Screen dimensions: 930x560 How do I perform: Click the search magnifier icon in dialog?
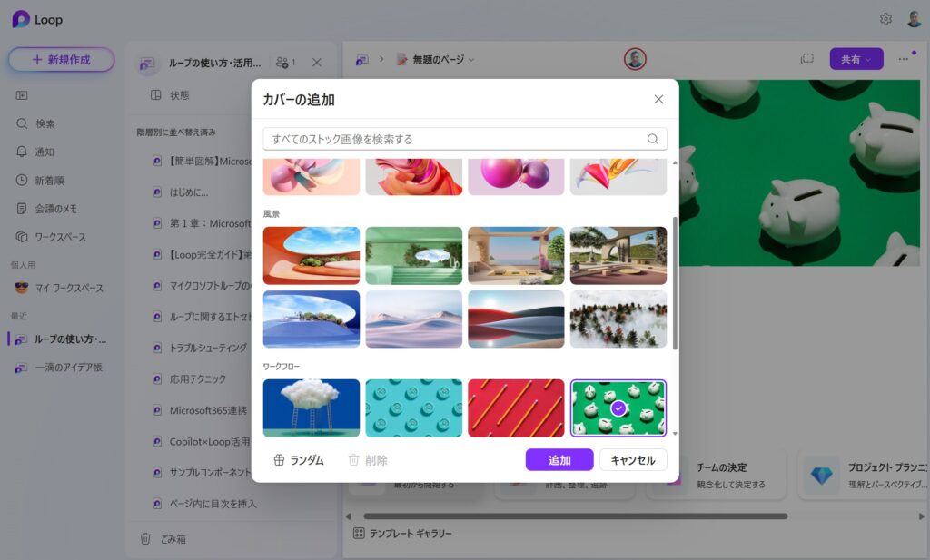click(x=652, y=139)
